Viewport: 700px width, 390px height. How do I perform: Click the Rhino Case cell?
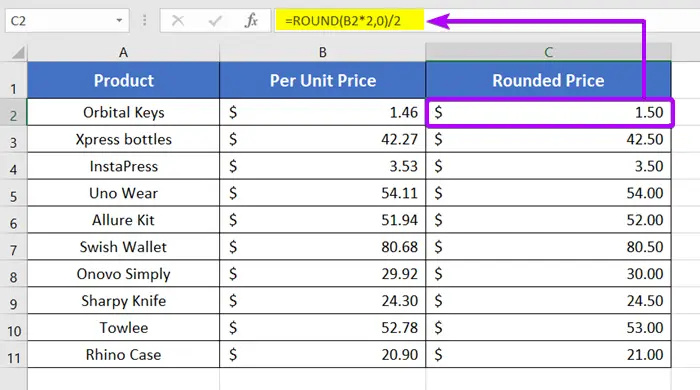(x=123, y=355)
